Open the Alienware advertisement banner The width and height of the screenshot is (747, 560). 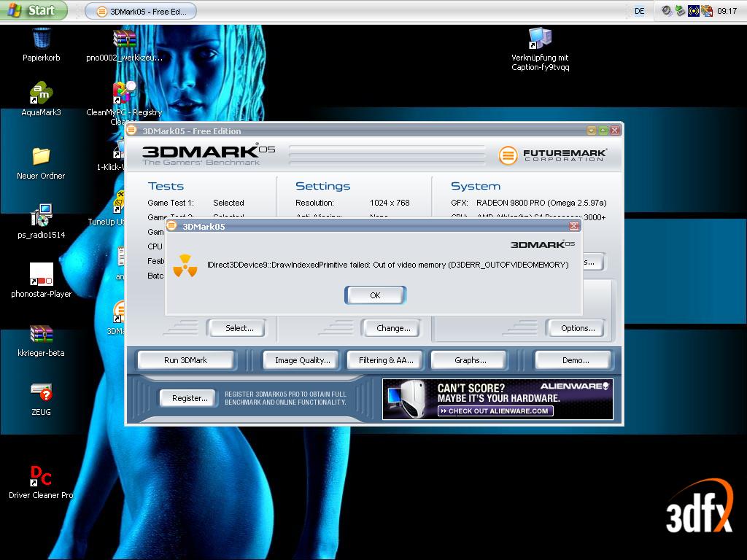click(x=498, y=399)
